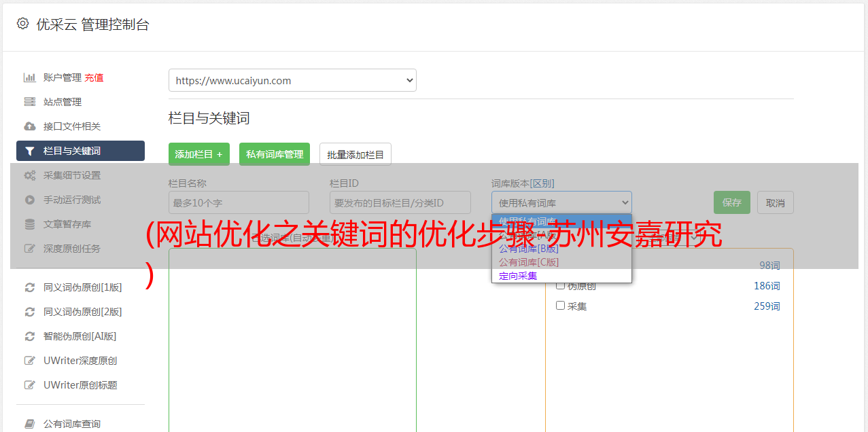Open the site URL dropdown
Viewport: 868px width, 432px height.
coord(292,80)
